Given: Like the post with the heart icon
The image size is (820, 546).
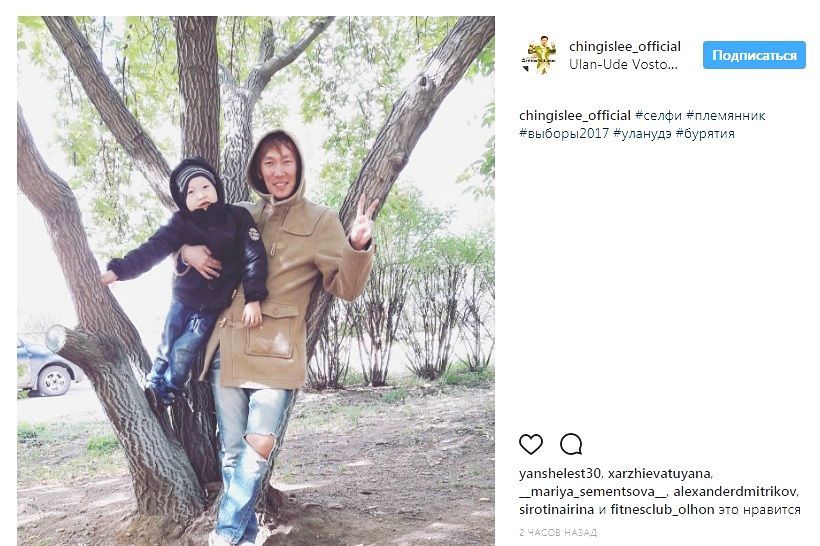Looking at the screenshot, I should point(531,445).
